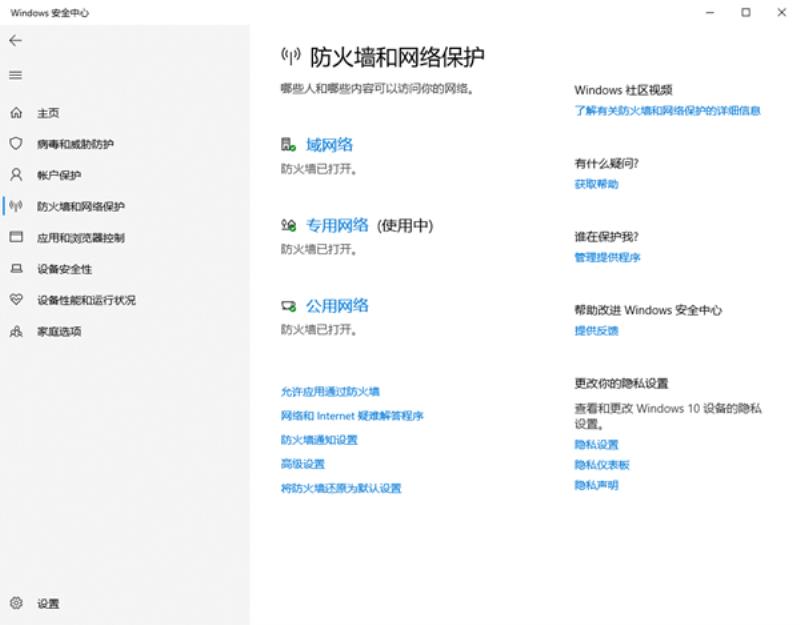Minimize the Windows 安全中心 window
The height and width of the screenshot is (625, 800).
pos(710,12)
